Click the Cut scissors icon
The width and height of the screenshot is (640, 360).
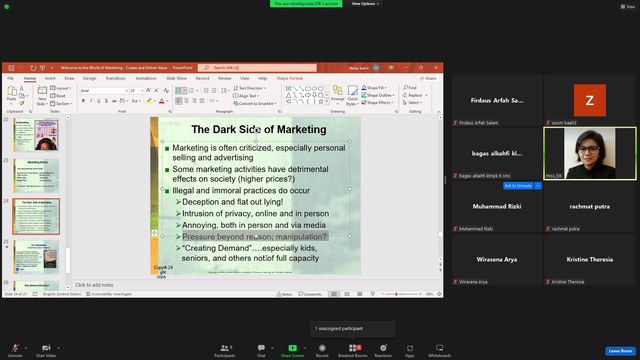coord(22,88)
